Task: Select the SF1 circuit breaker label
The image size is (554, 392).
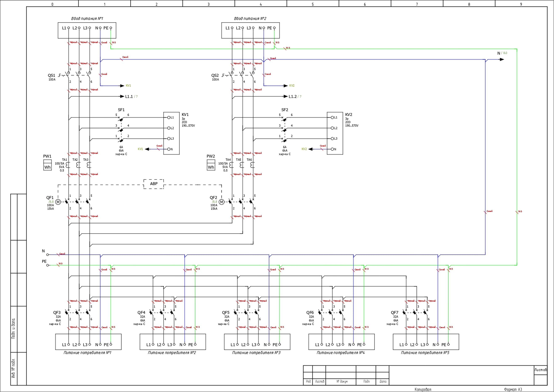Action: click(121, 110)
